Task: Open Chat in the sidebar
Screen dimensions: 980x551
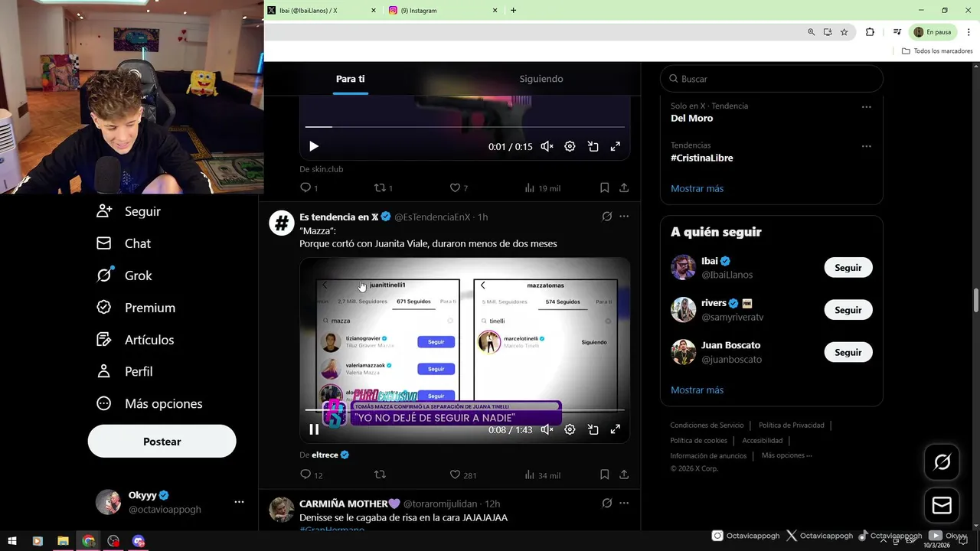Action: point(124,243)
